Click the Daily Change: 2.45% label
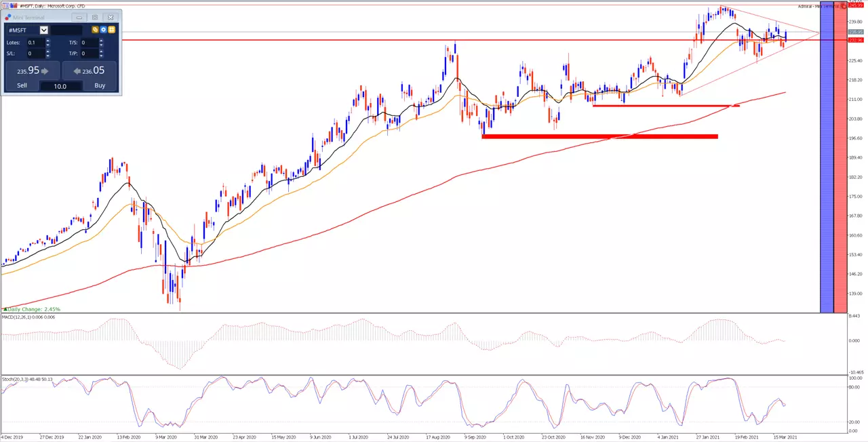This screenshot has width=868, height=442. (34, 309)
